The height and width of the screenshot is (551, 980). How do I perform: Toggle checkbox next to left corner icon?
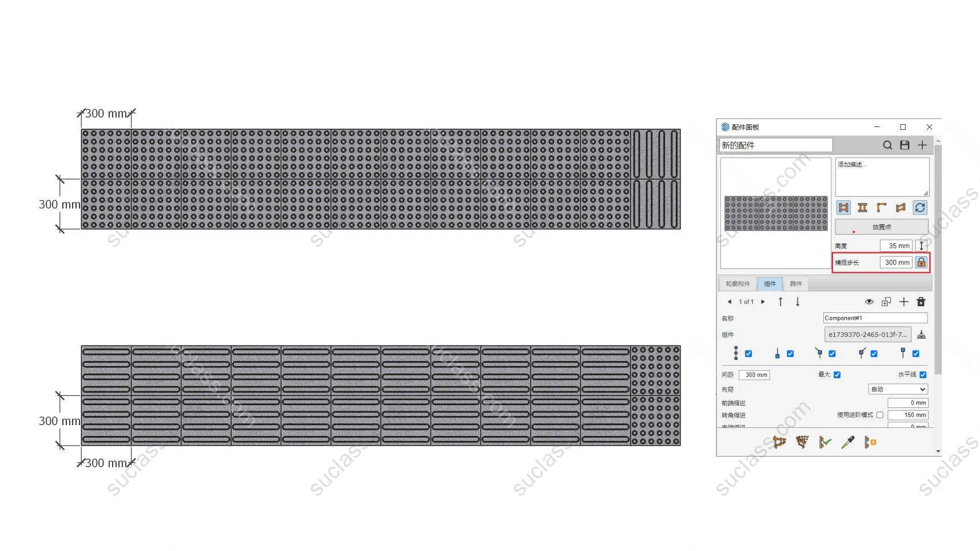pos(832,354)
